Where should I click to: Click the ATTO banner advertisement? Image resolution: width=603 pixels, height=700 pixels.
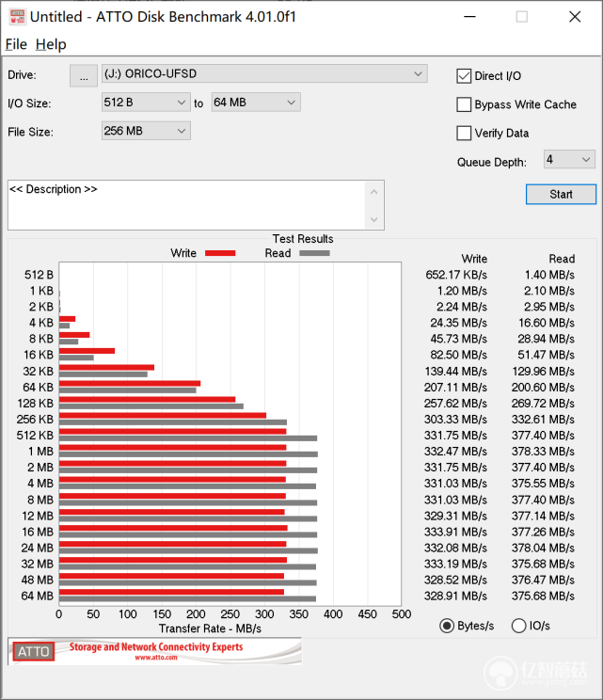[x=154, y=651]
